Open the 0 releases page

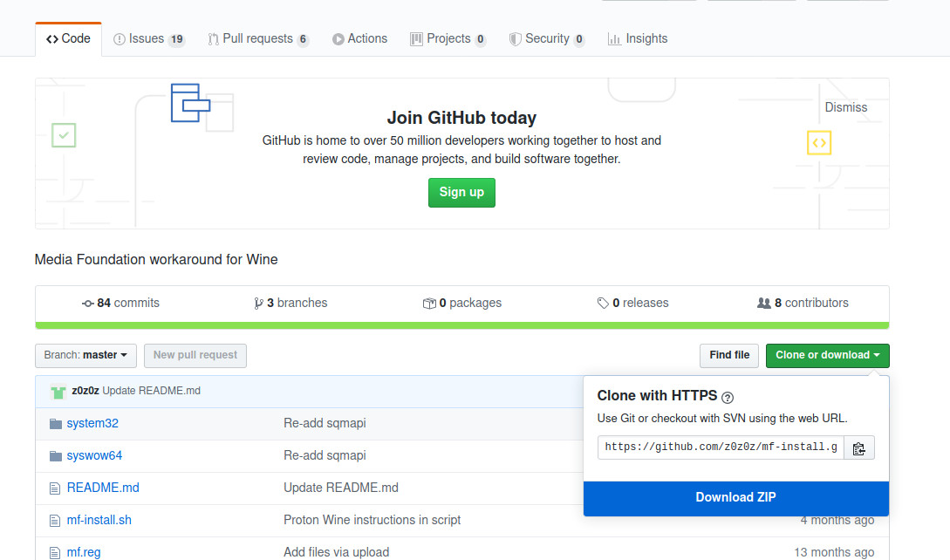coord(633,303)
